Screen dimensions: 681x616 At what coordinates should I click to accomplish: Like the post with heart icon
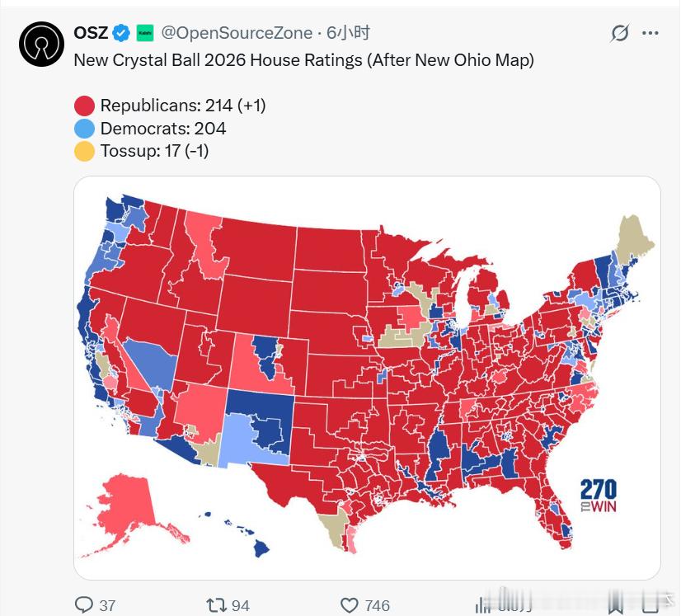[x=350, y=604]
